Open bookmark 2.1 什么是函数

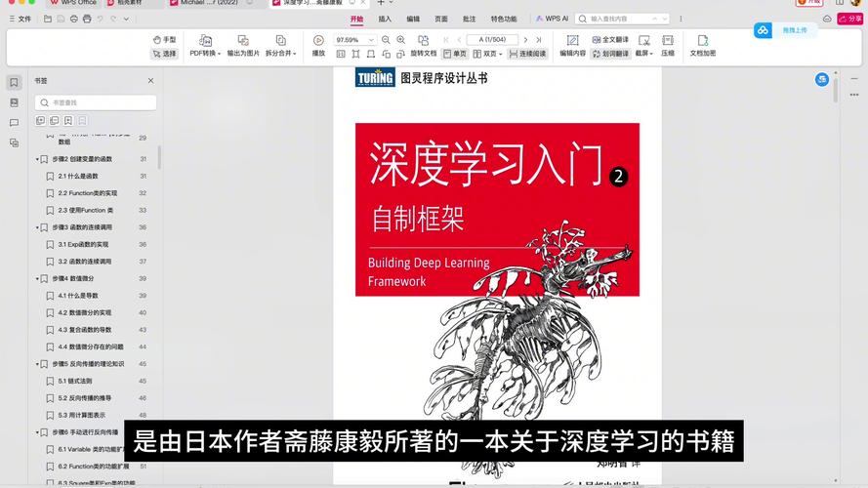(x=78, y=176)
